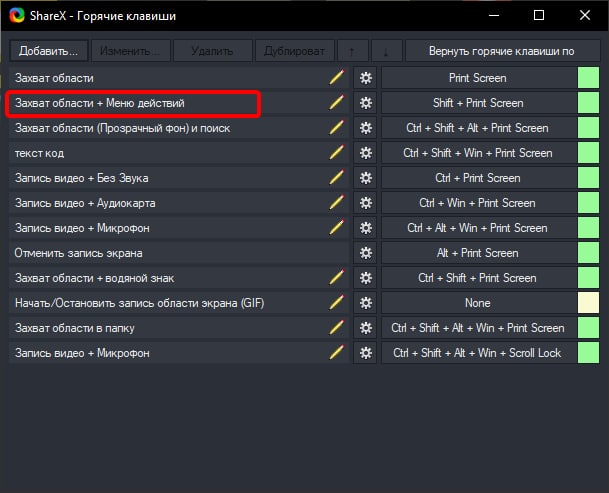The width and height of the screenshot is (609, 493).
Task: Change the Shift + Print Screen hotkey
Action: coord(478,103)
